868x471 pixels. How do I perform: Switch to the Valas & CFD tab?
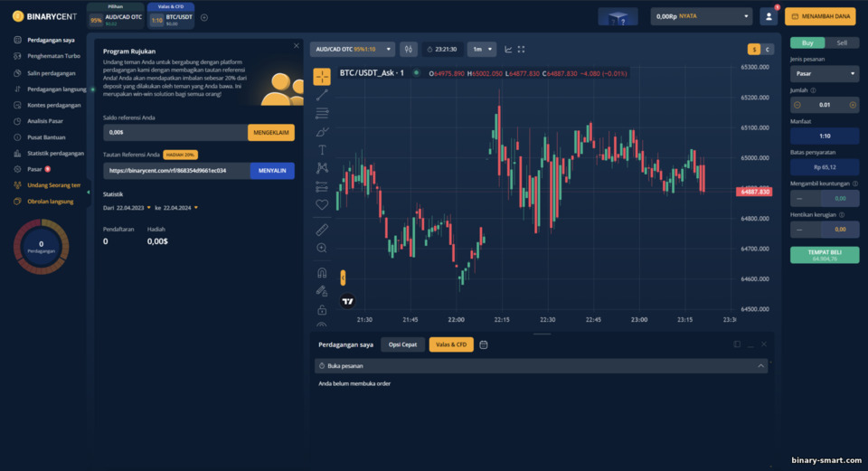(x=451, y=344)
